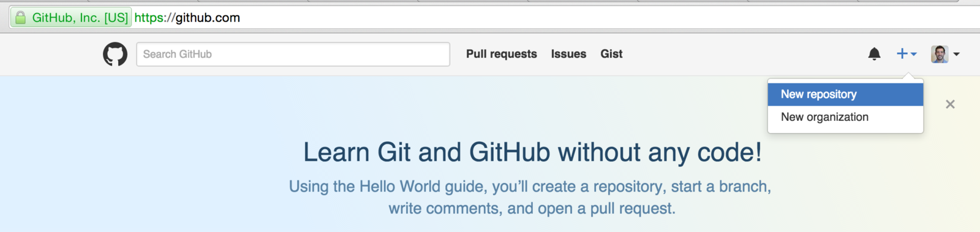Click the green padlock security icon
The image size is (980, 232).
tap(20, 18)
